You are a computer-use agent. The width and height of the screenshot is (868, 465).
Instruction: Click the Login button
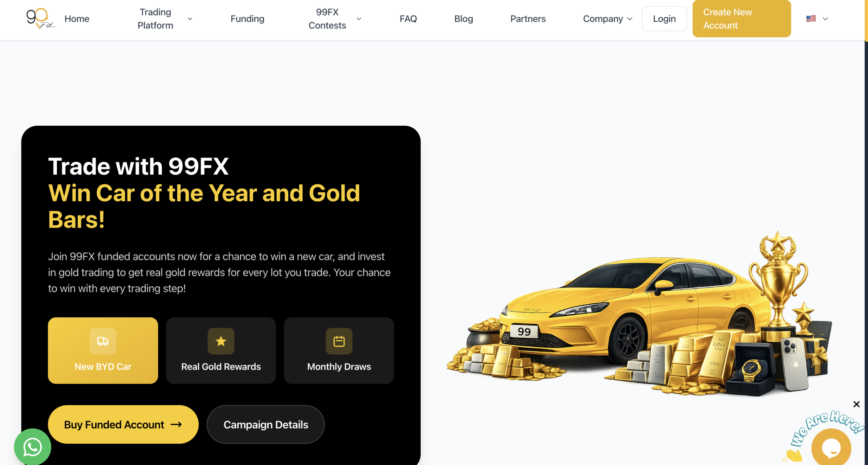[664, 19]
